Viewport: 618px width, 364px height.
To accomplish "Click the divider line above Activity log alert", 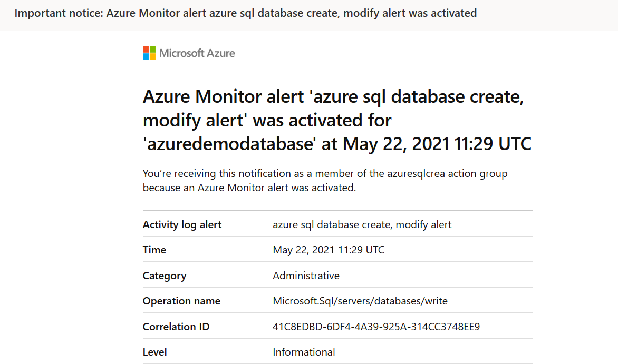I will click(337, 210).
